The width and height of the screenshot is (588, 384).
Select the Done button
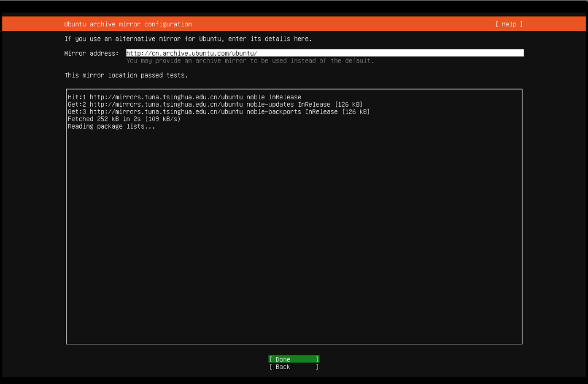click(x=293, y=359)
